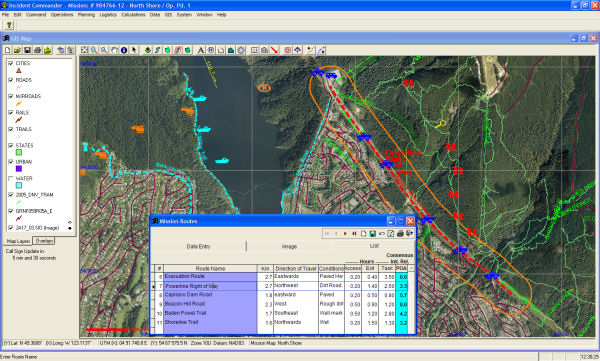The height and width of the screenshot is (361, 600).
Task: Click the purple URBAN layer color swatch
Action: tap(19, 169)
